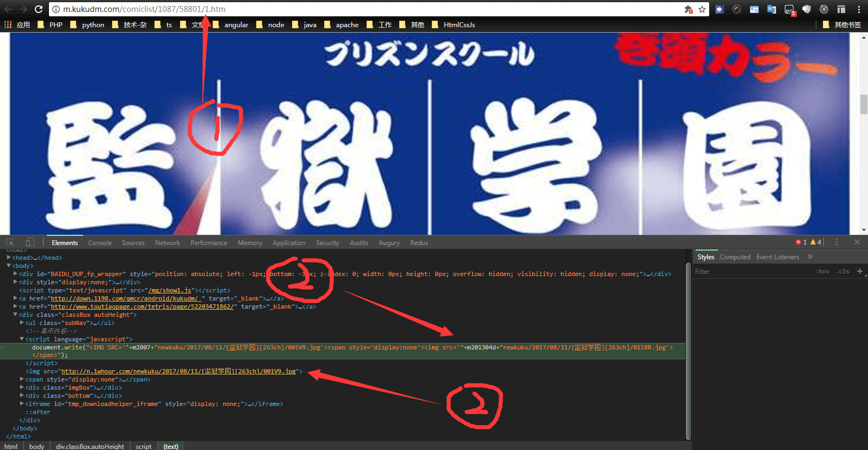The width and height of the screenshot is (868, 450).
Task: Expand the down.1198.com anchor node
Action: coord(15,298)
